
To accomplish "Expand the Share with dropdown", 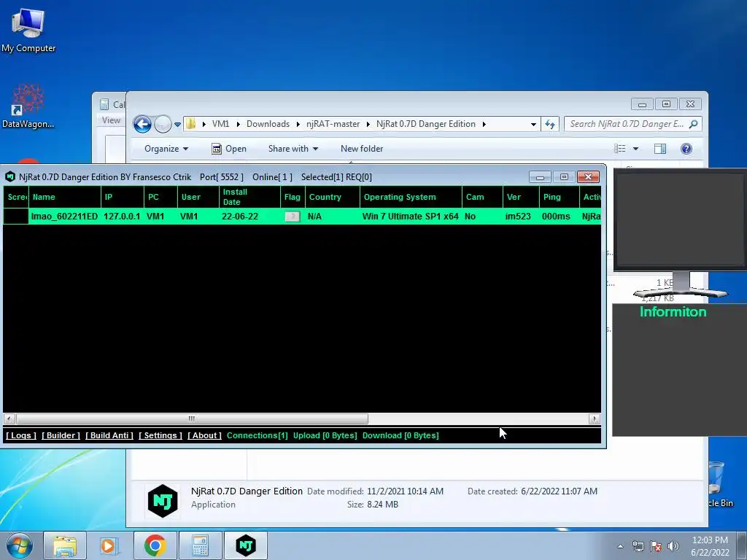I will tap(293, 149).
